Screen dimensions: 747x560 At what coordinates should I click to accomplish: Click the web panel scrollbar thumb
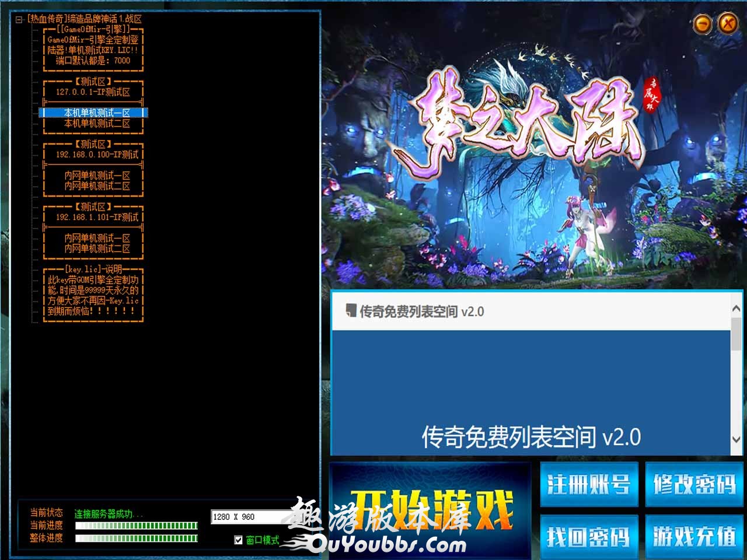click(x=736, y=334)
